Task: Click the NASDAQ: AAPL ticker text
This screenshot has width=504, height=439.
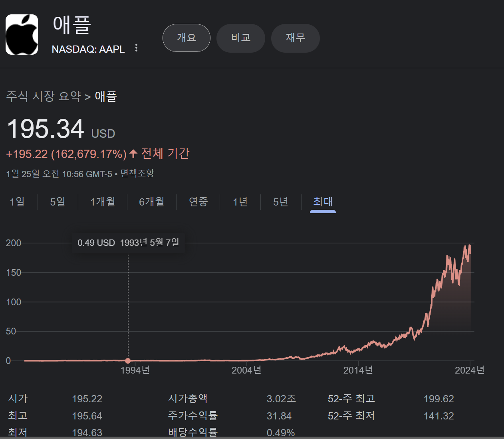Action: [88, 49]
